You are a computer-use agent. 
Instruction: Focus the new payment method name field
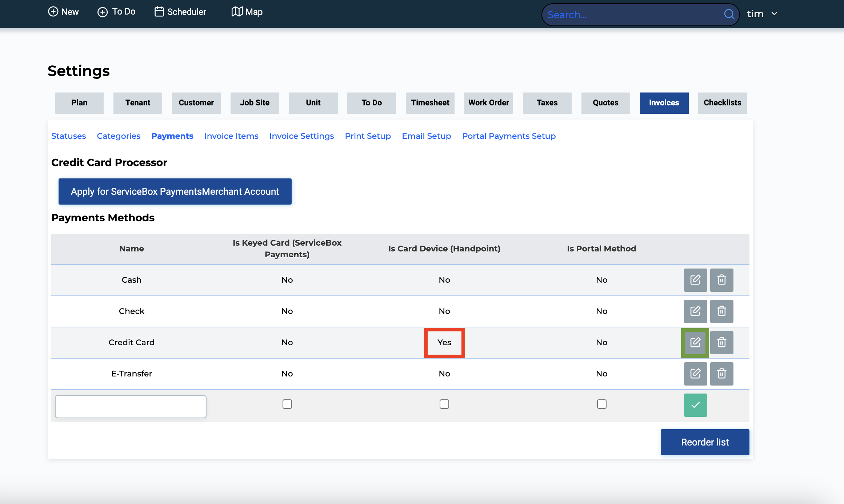point(131,406)
